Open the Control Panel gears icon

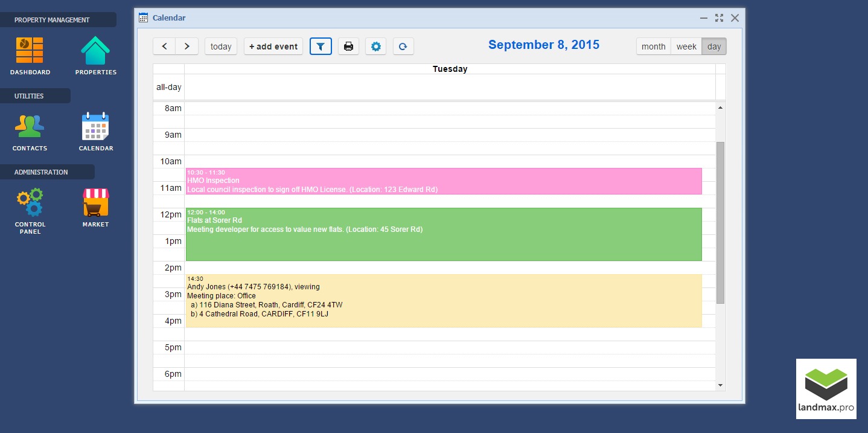point(30,203)
